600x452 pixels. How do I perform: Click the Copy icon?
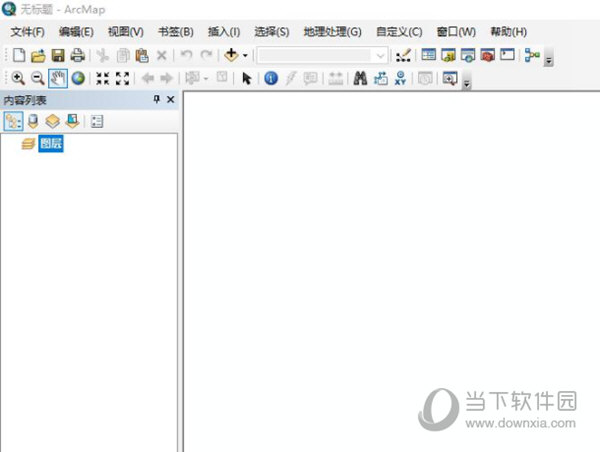tap(123, 56)
